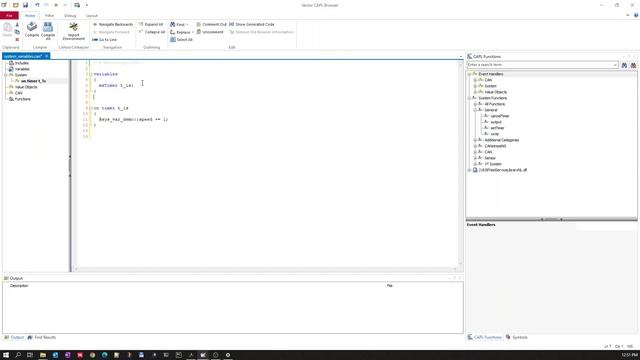640x360 pixels.
Task: Open the Replace dropdown arrow
Action: coord(192,32)
